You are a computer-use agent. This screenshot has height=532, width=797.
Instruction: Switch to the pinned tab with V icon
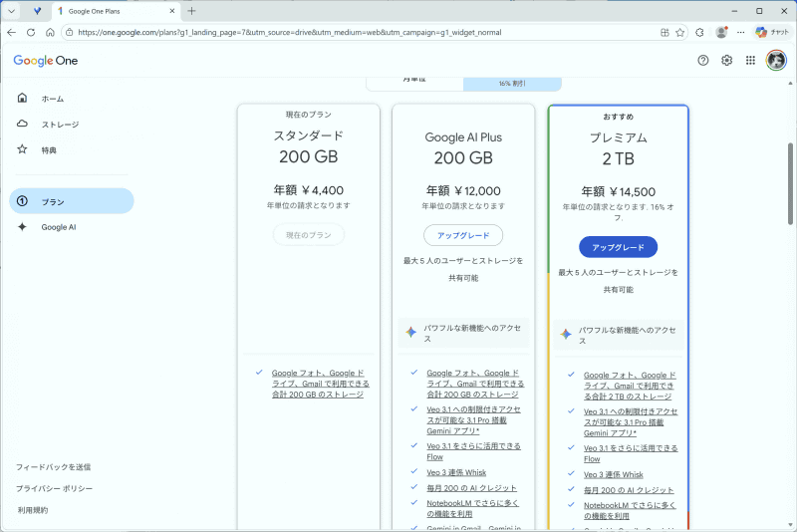[37, 11]
